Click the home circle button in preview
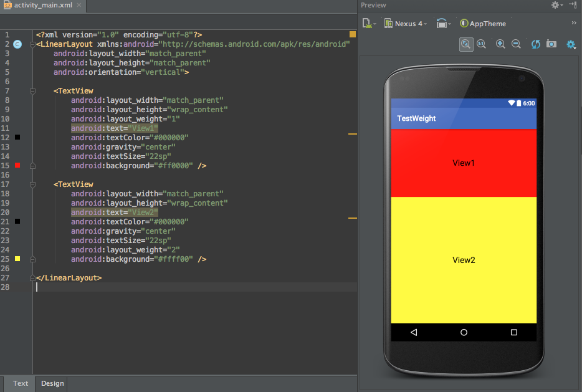The image size is (582, 392). (x=464, y=332)
